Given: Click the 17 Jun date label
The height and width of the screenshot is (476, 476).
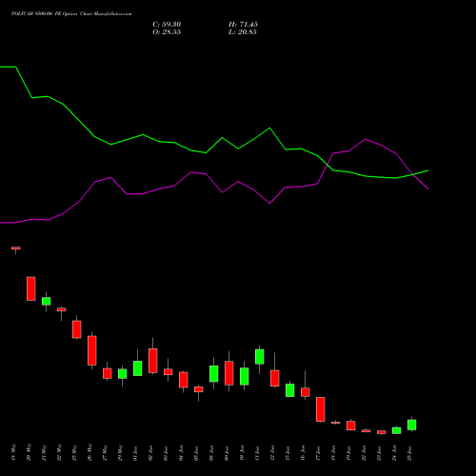Looking at the screenshot, I should click(318, 453).
